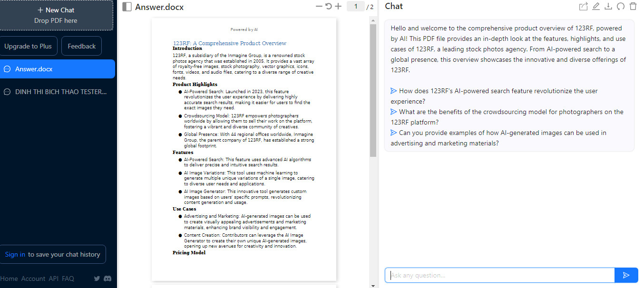This screenshot has height=288, width=644.
Task: Go to the Home link
Action: coord(9,278)
